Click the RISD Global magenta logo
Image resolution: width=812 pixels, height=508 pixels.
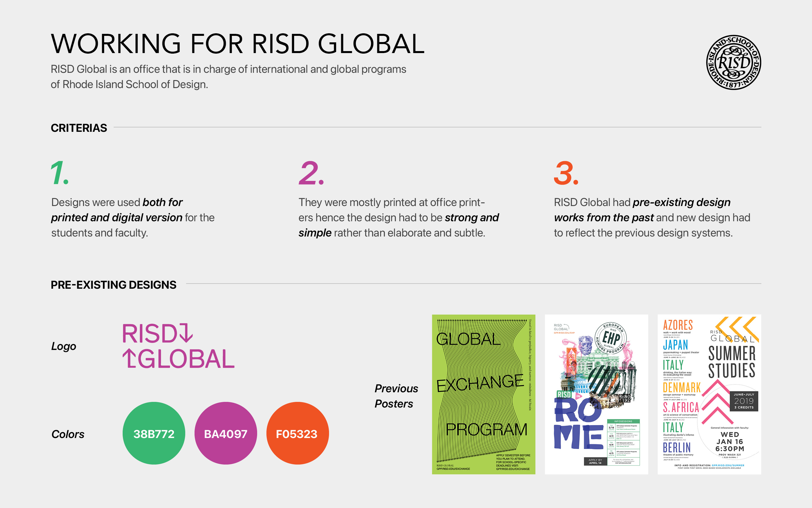(x=178, y=346)
